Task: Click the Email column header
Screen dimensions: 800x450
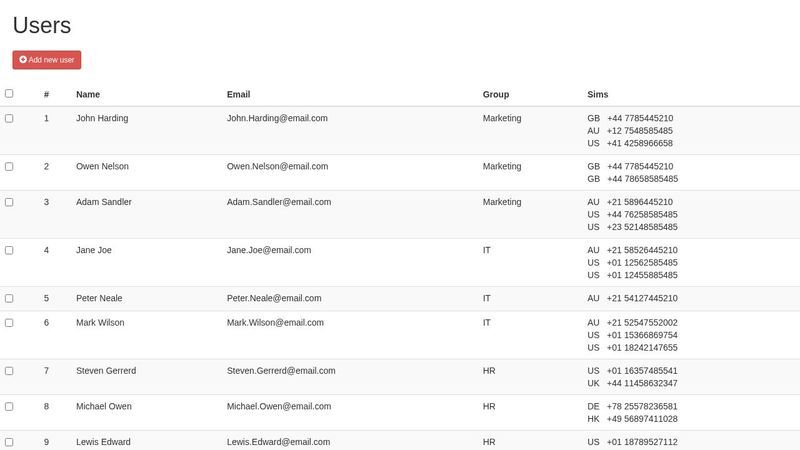Action: 238,95
